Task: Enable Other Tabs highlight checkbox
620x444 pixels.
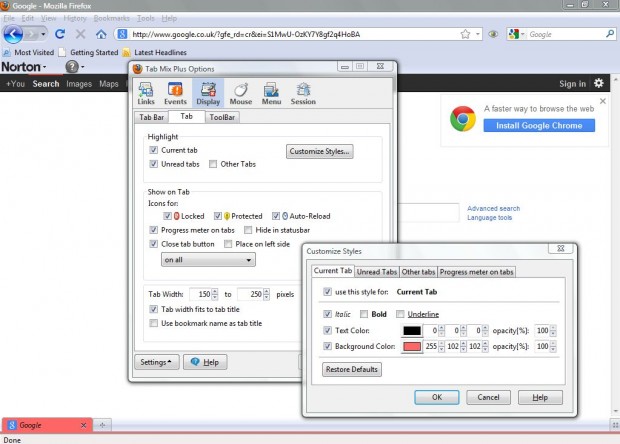Action: [213, 164]
